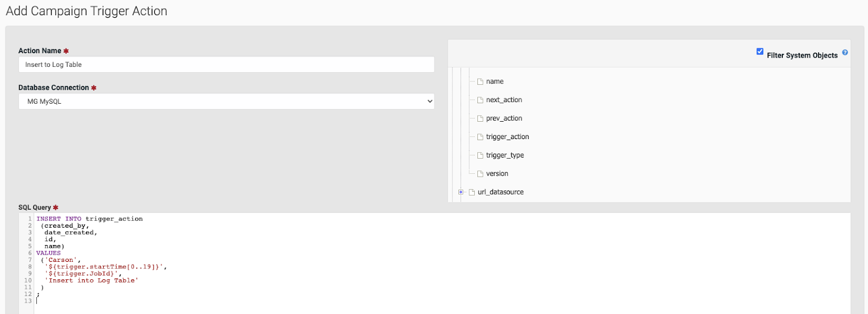Click the MG MySQL dropdown arrow

[x=430, y=102]
